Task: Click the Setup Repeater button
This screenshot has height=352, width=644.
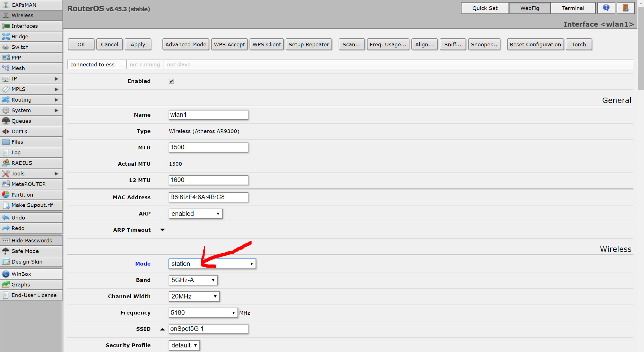Action: pos(309,44)
